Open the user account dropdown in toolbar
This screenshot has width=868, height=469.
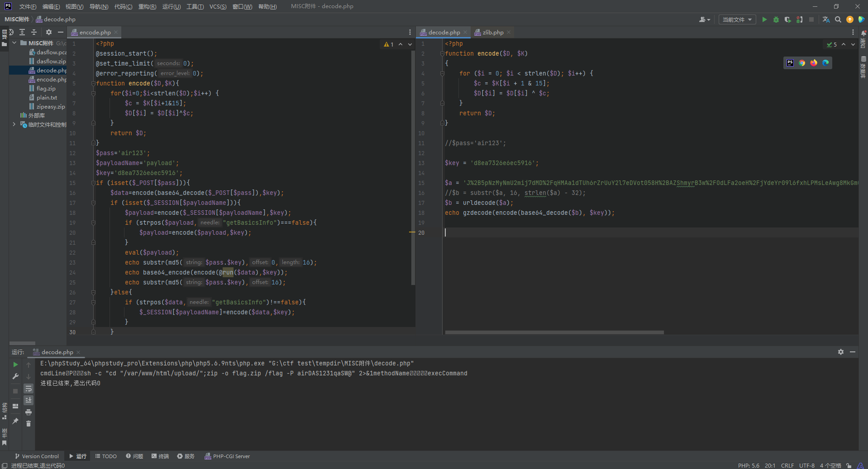coord(705,19)
